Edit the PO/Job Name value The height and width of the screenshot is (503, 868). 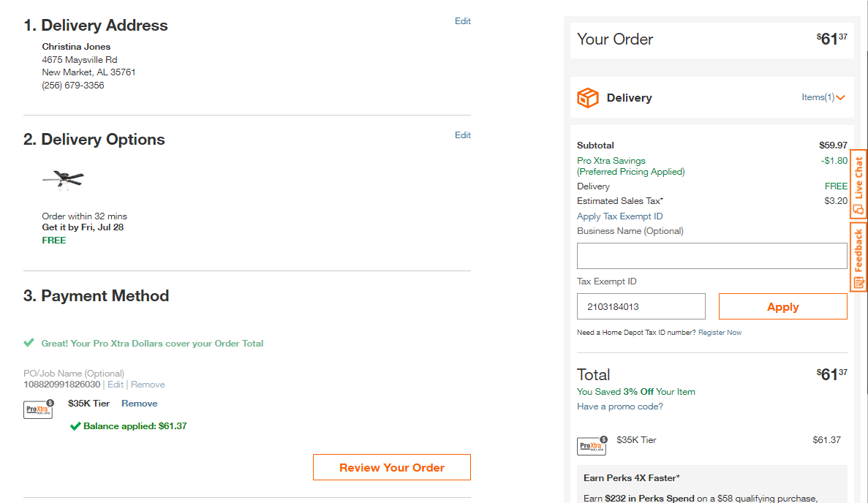click(x=115, y=385)
